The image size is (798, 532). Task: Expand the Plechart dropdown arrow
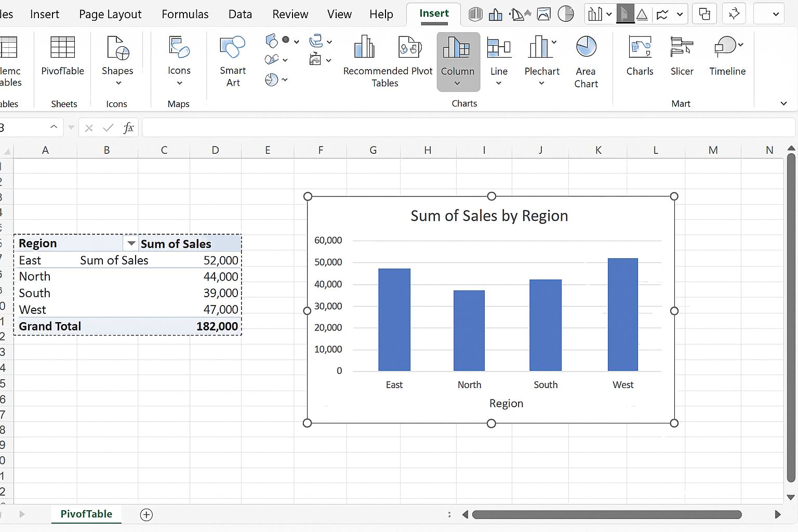point(541,83)
